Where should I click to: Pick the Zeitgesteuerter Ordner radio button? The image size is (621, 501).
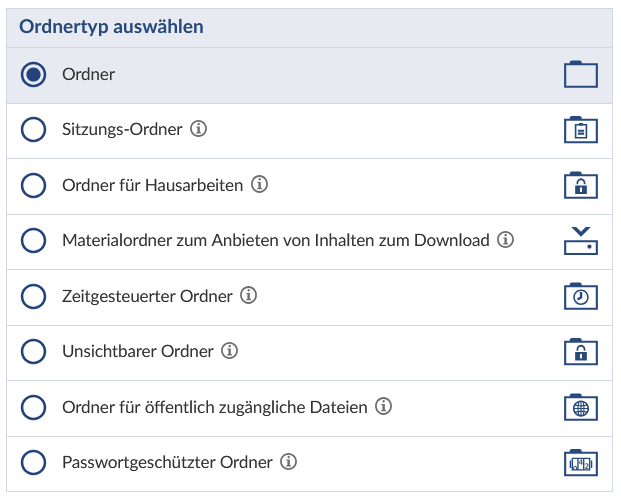tap(33, 296)
